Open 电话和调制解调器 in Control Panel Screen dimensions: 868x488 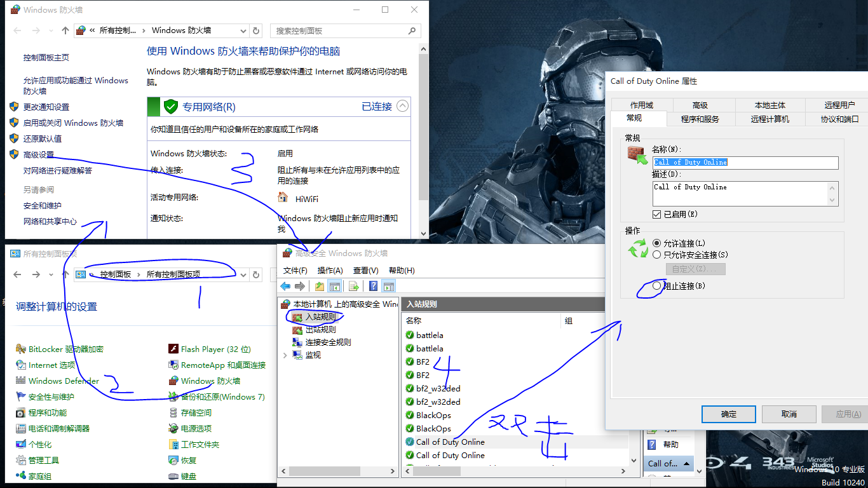(53, 428)
